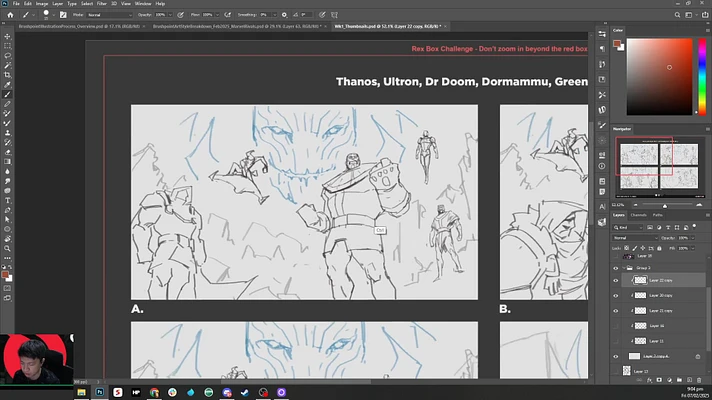The image size is (712, 400).
Task: Toggle lock all padlock button
Action: (659, 248)
